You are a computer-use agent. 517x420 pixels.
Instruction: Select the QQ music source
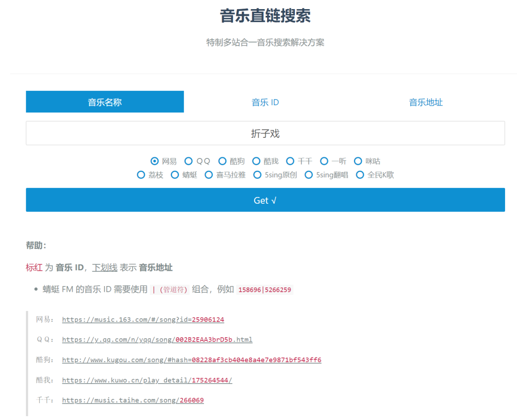(x=189, y=161)
